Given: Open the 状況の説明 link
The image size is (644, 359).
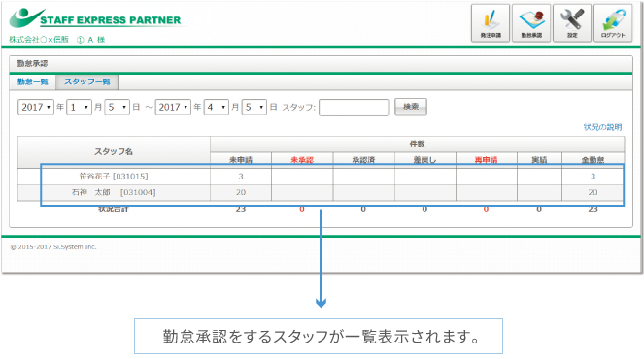Looking at the screenshot, I should (x=602, y=127).
